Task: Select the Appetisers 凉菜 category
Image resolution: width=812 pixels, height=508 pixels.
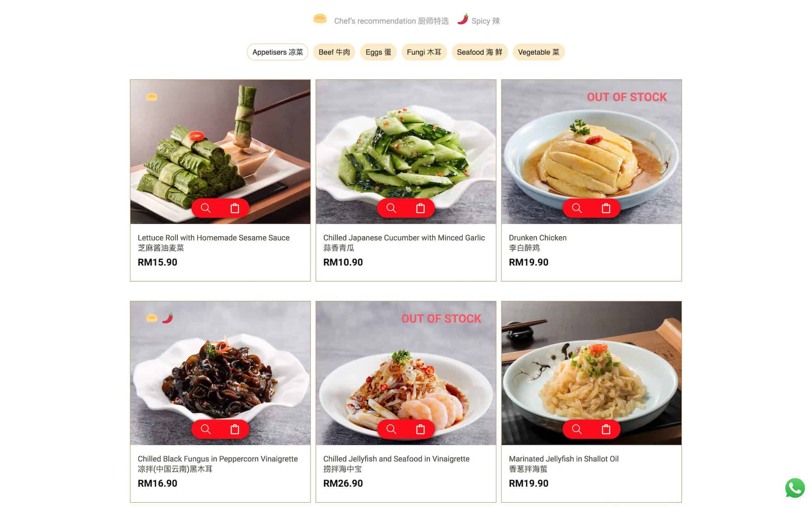Action: [x=278, y=52]
